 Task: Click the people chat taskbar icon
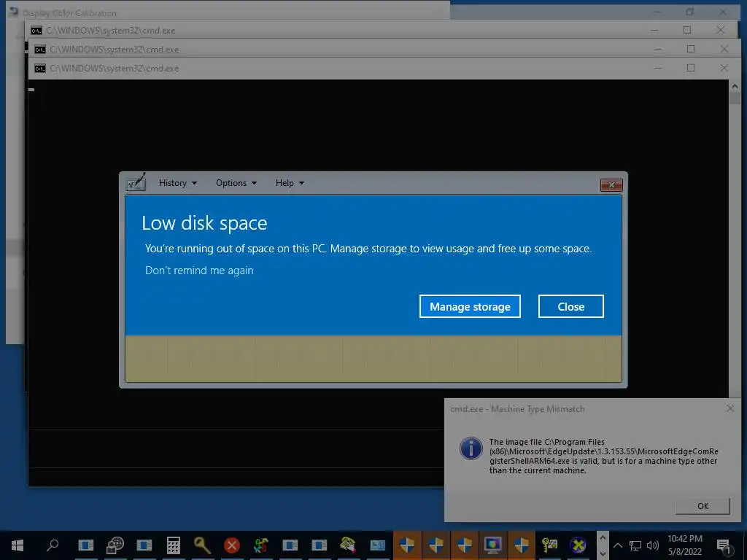[x=115, y=545]
